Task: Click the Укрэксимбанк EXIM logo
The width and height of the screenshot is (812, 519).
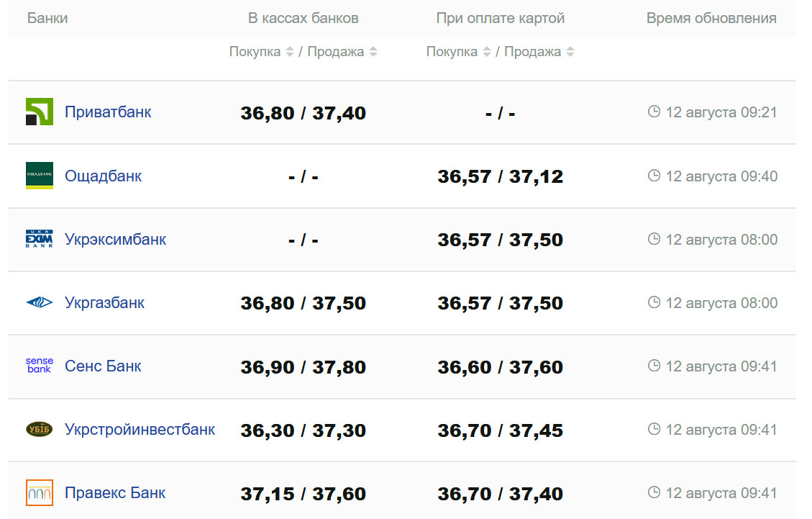Action: point(40,239)
